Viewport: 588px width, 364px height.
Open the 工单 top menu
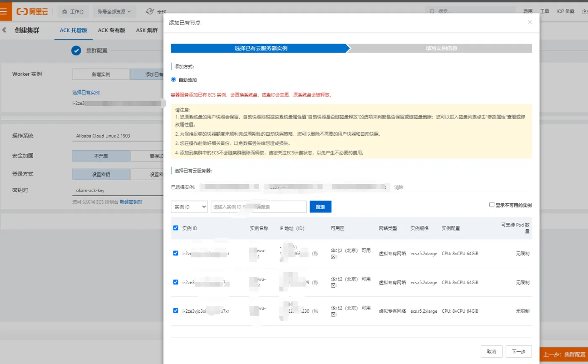(544, 11)
